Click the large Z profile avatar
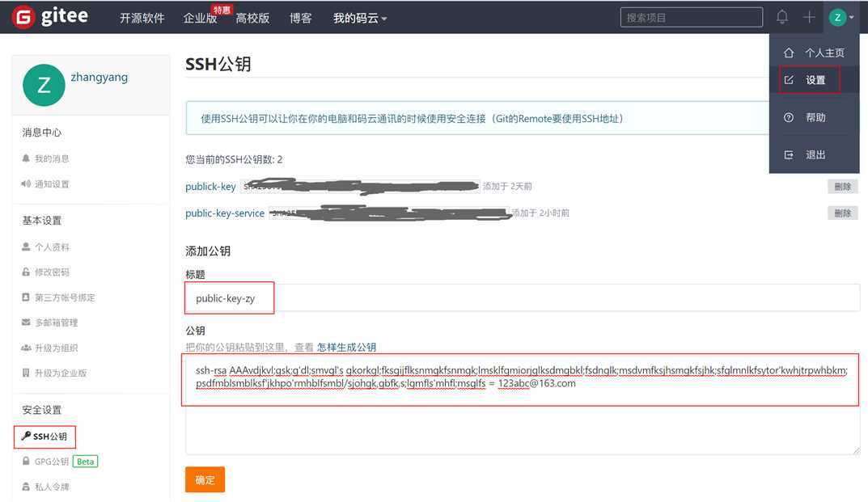The height and width of the screenshot is (502, 868). pyautogui.click(x=44, y=85)
